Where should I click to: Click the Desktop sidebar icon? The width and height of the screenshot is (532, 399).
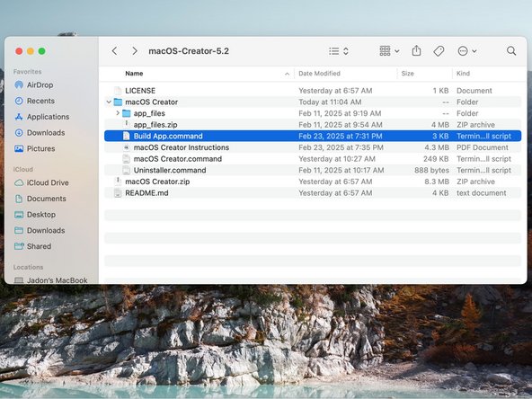pos(19,215)
